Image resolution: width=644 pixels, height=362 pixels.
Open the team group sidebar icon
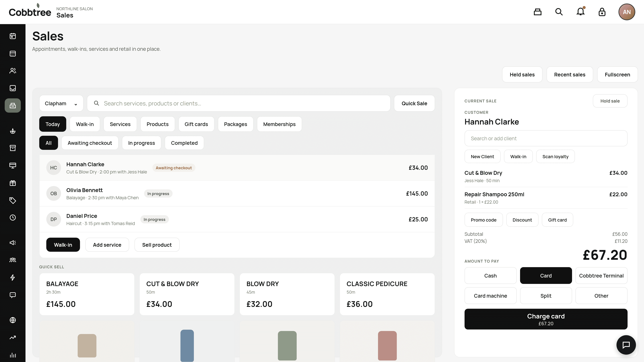13,260
